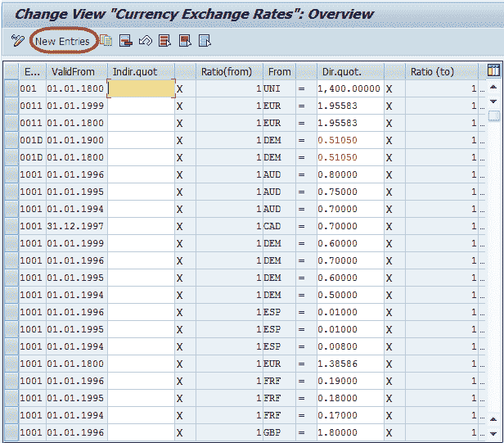Viewport: 504px width, 443px height.
Task: Select row marker for the CAD row
Action: point(11,226)
